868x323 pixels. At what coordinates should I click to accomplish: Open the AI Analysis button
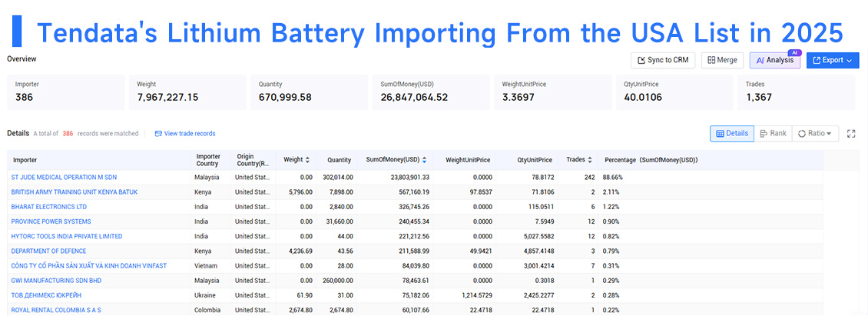tap(775, 61)
